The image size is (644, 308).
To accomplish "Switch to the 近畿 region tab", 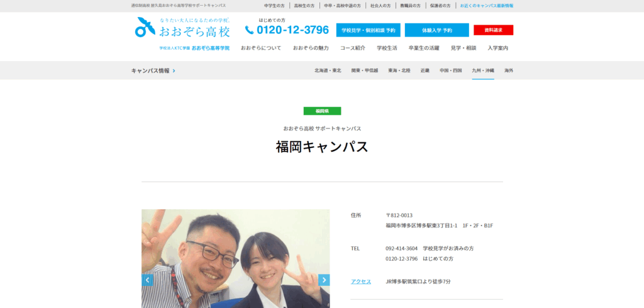I will coord(425,71).
